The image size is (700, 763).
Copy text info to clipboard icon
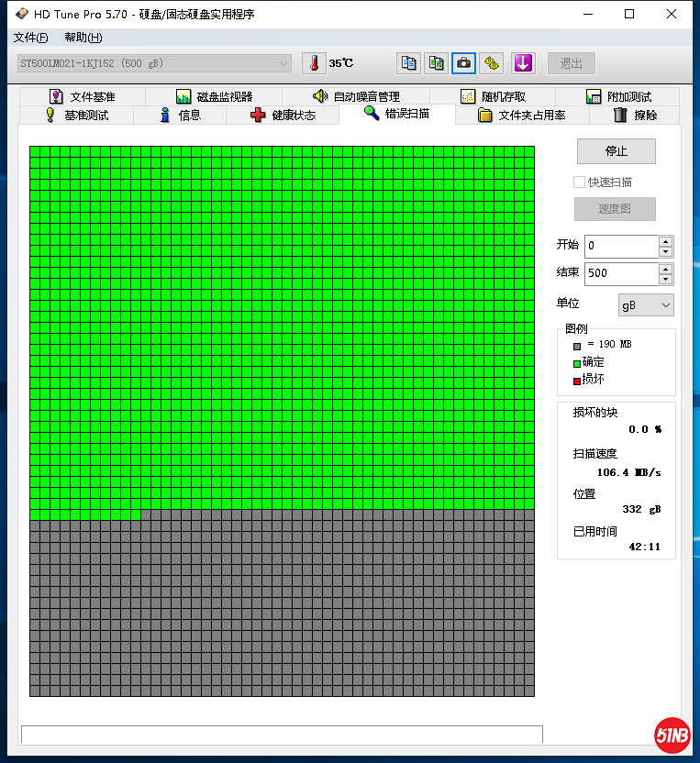tap(408, 63)
